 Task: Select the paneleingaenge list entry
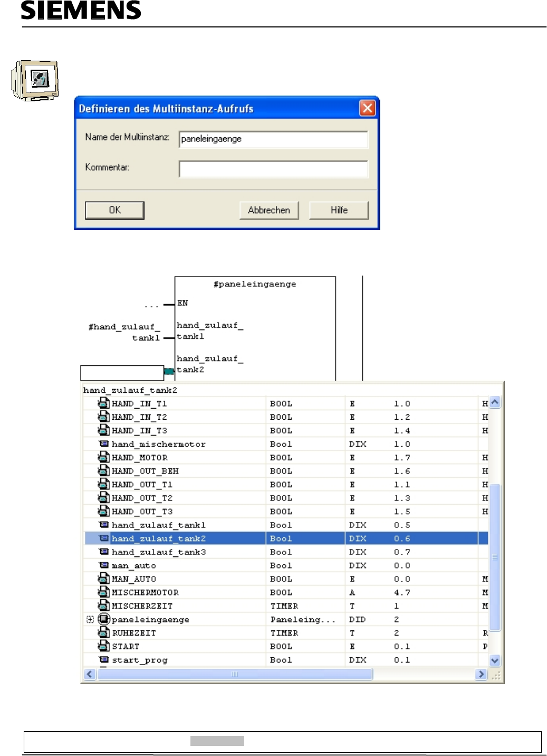[150, 619]
